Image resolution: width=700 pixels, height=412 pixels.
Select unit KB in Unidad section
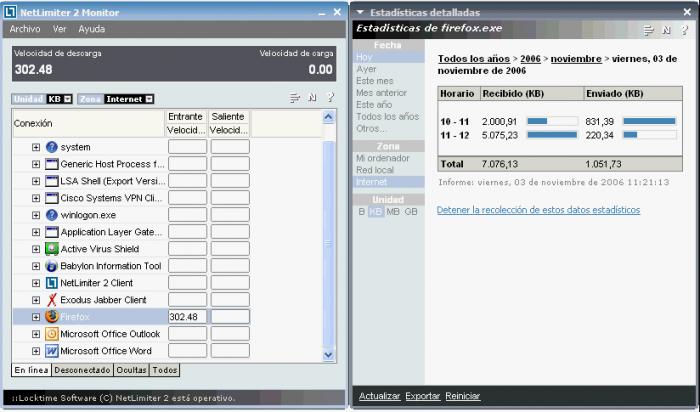click(376, 212)
